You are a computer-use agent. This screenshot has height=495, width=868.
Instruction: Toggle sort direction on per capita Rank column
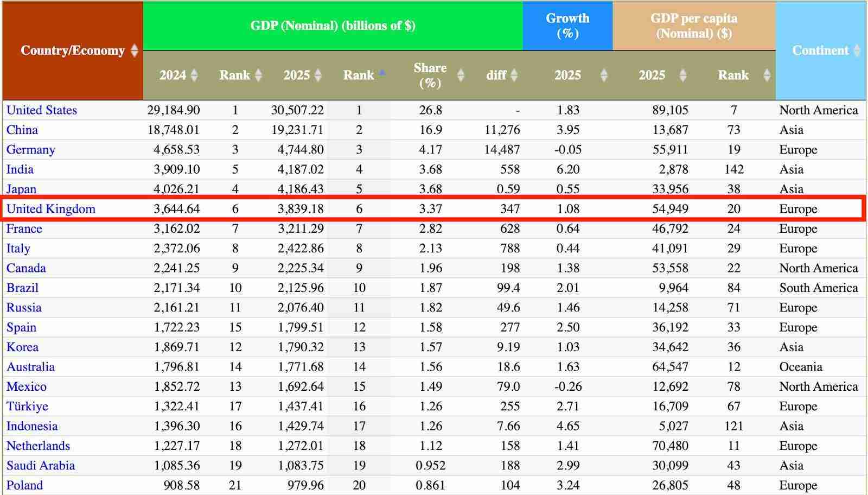coord(767,75)
